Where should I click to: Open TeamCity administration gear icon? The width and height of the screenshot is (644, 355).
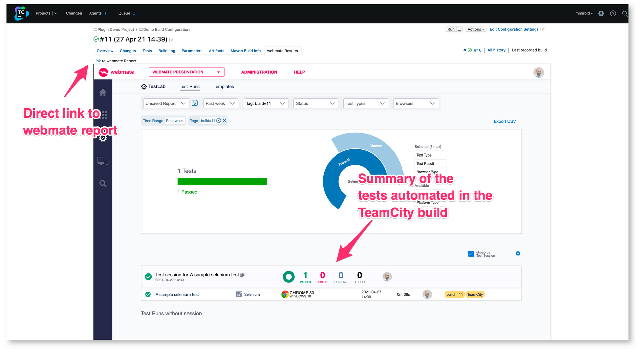pos(601,13)
